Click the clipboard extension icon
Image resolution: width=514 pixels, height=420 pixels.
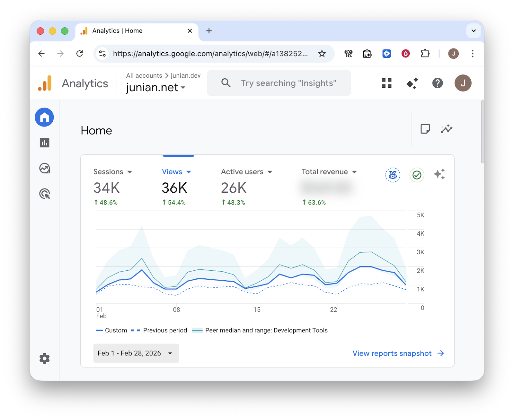coord(367,54)
